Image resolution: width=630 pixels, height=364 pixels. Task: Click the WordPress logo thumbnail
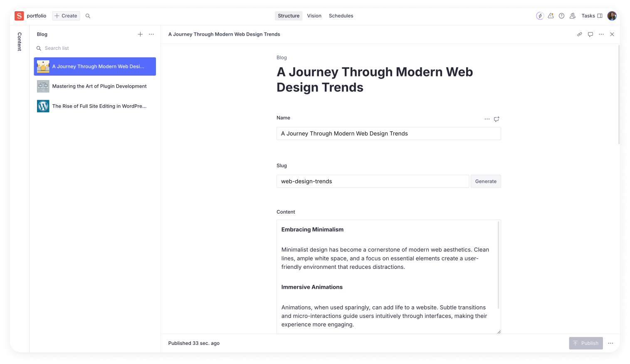(43, 106)
